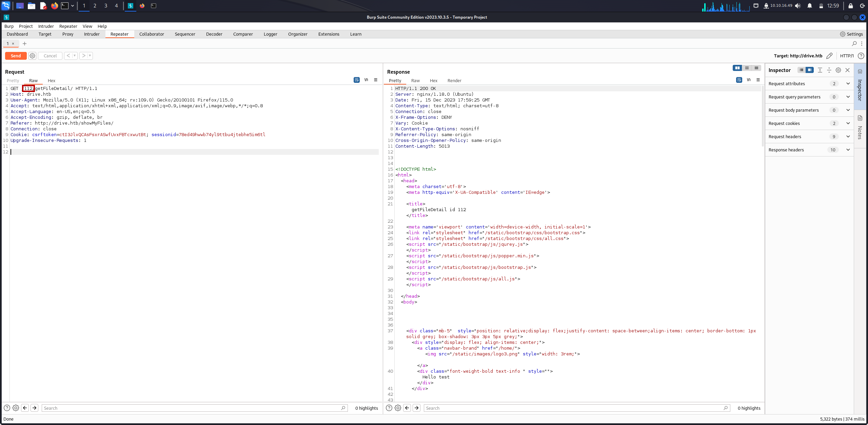Open the Repeater tabs kebab menu

(862, 43)
